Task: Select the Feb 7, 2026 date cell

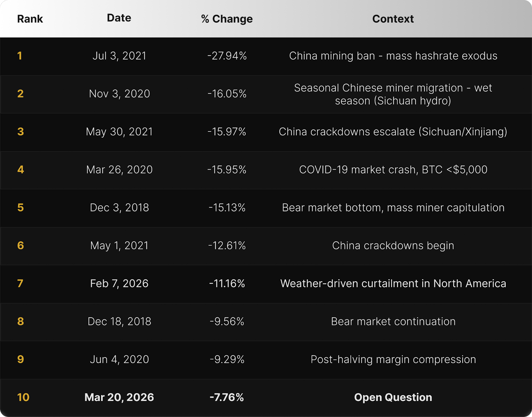Action: click(x=119, y=283)
